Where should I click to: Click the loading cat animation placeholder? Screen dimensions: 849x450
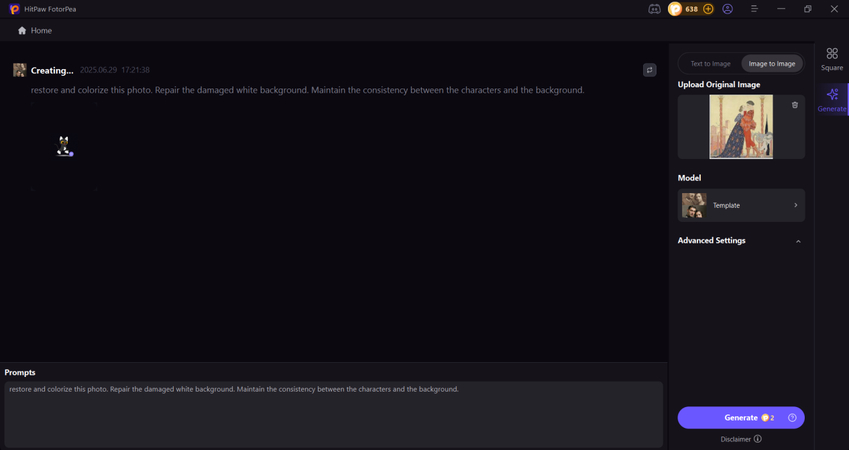[x=64, y=146]
